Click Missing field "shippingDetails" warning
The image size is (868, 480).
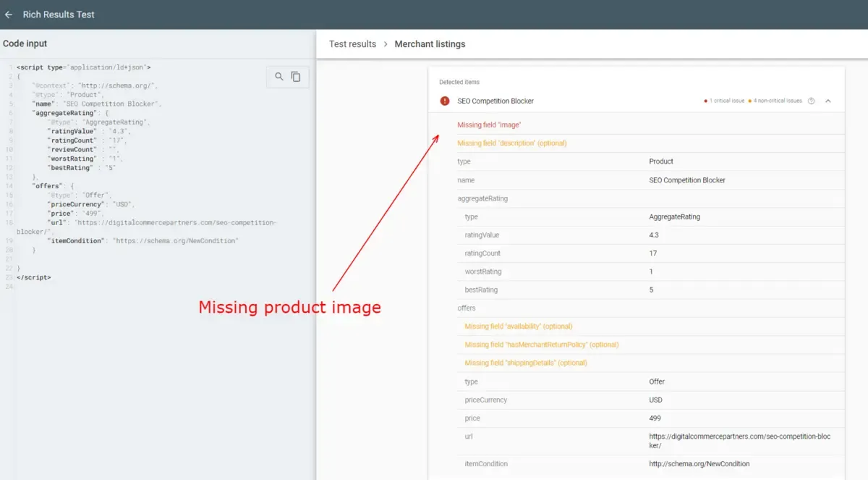[525, 363]
